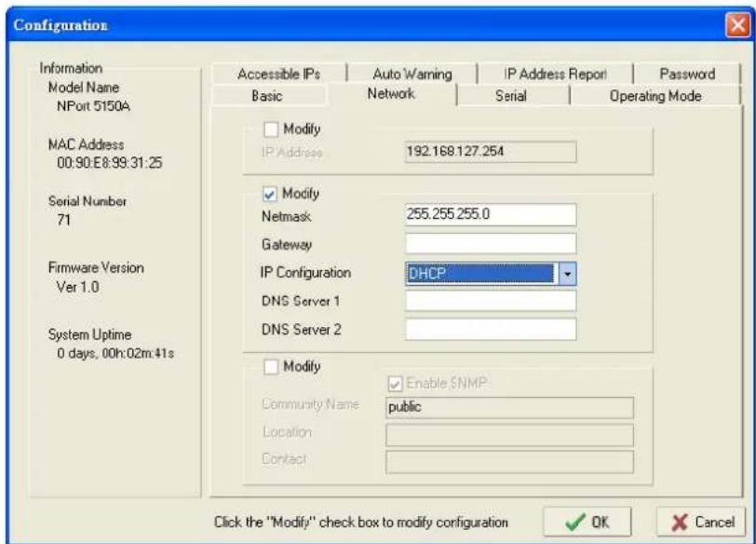Screen dimensions: 756x544
Task: Click the Contact input field
Action: click(x=509, y=463)
